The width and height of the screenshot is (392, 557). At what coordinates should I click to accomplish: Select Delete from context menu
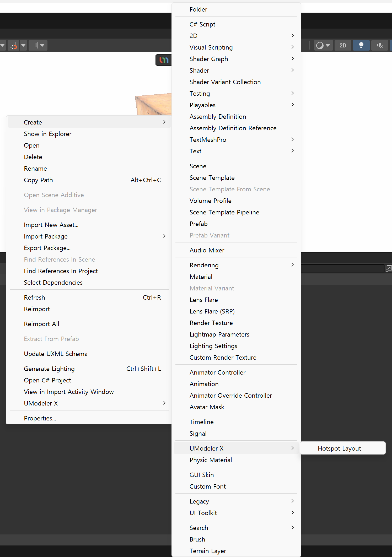pos(89,157)
